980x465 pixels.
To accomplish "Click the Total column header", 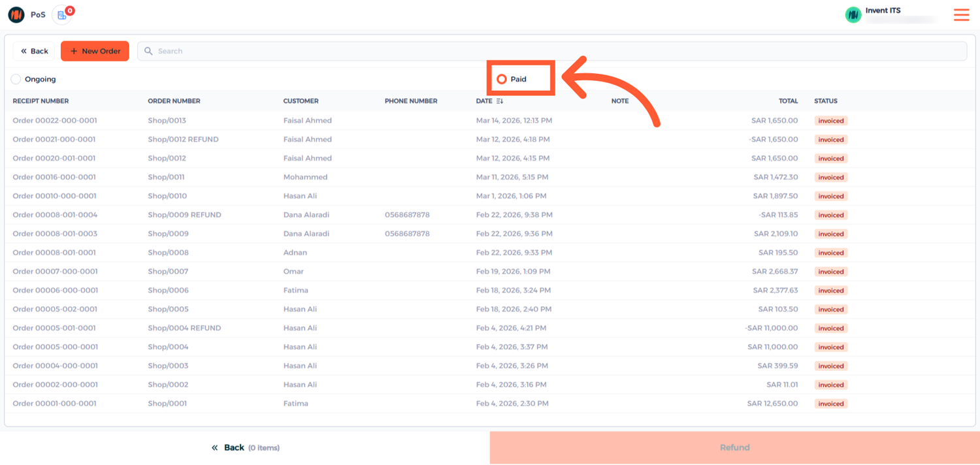I will pos(788,101).
